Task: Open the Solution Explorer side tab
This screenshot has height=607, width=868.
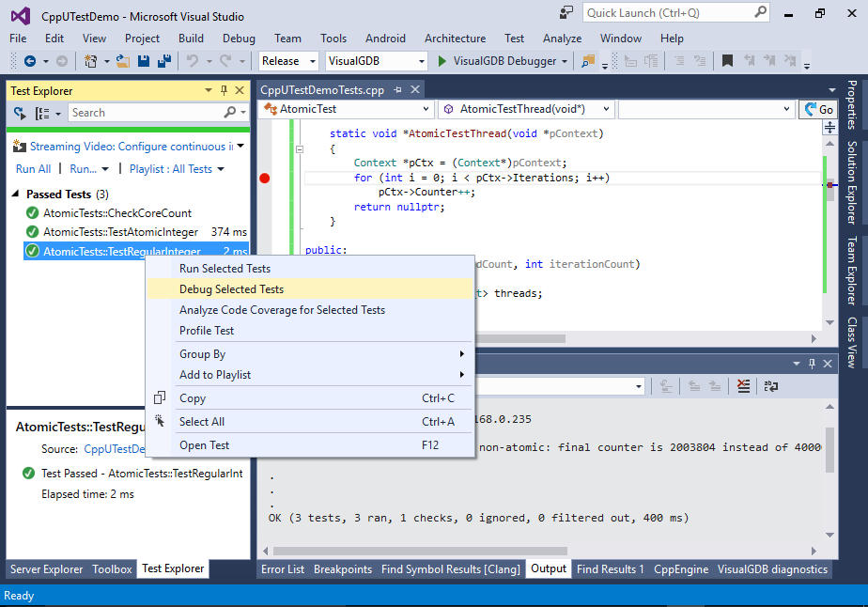Action: click(852, 182)
